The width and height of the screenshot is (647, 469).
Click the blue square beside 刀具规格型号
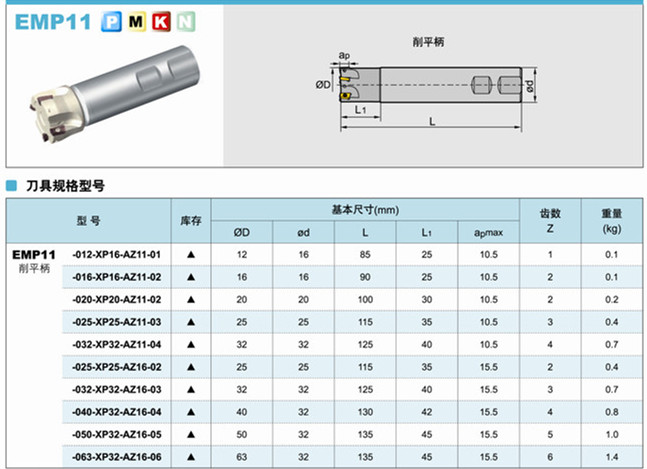pos(11,185)
